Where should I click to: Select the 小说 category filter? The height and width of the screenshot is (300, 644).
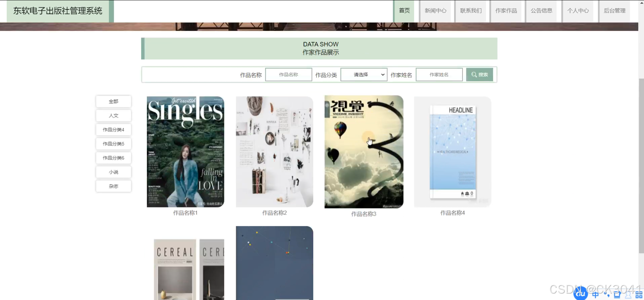[113, 172]
